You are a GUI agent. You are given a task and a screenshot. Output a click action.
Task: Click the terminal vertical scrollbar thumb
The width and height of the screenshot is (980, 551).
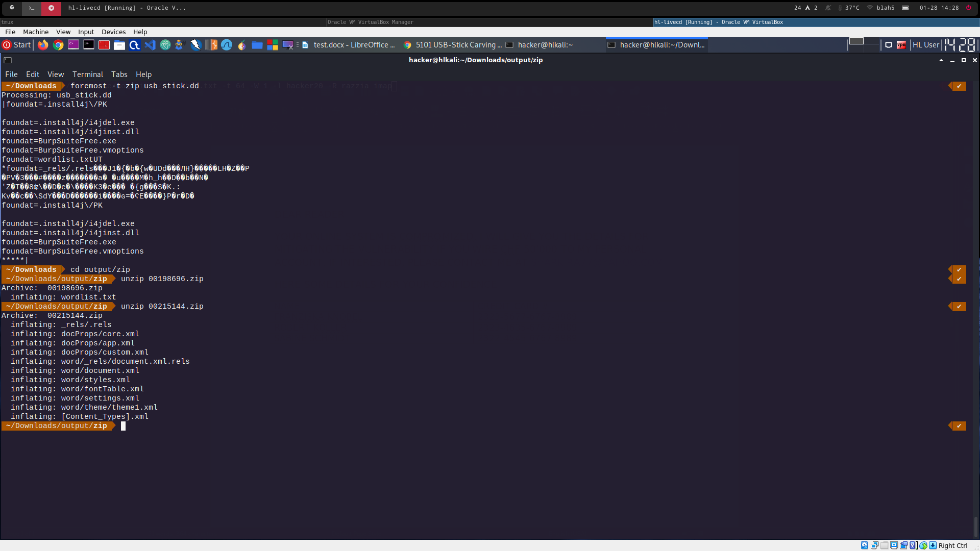[x=975, y=526]
